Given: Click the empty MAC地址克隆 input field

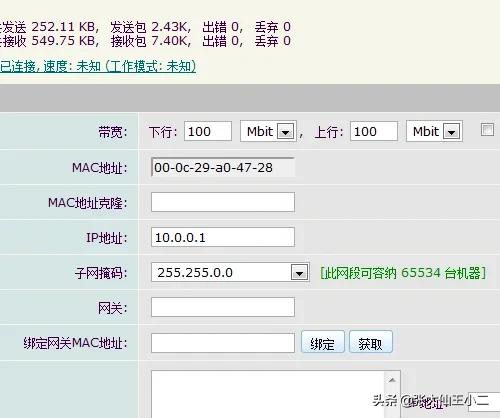Looking at the screenshot, I should coord(223,202).
